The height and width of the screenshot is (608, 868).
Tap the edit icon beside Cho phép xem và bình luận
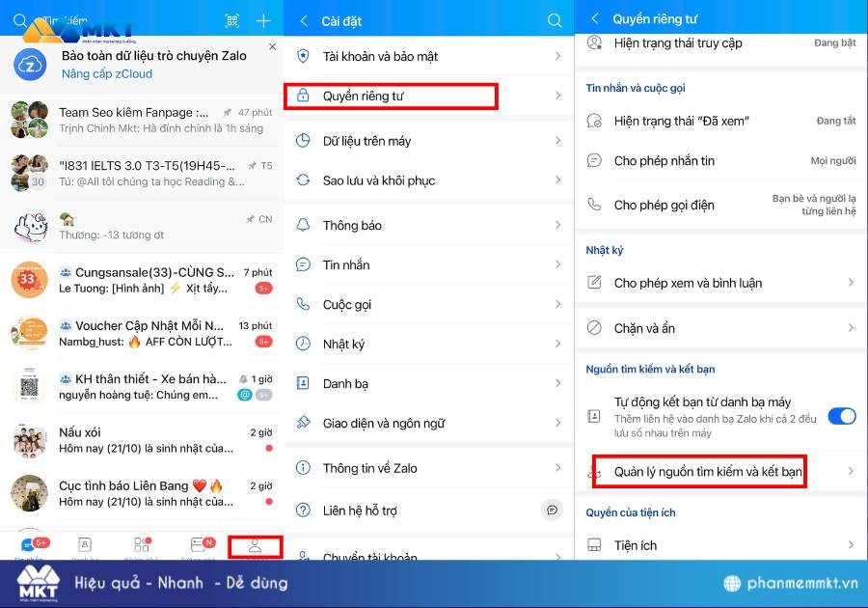(x=594, y=283)
